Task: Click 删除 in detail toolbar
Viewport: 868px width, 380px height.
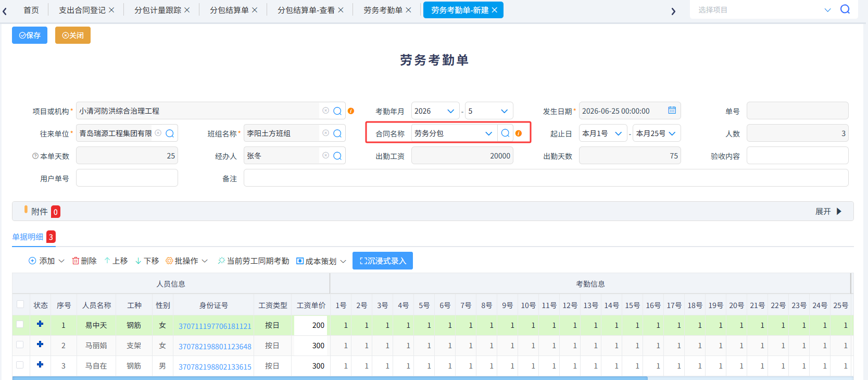Action: (84, 261)
